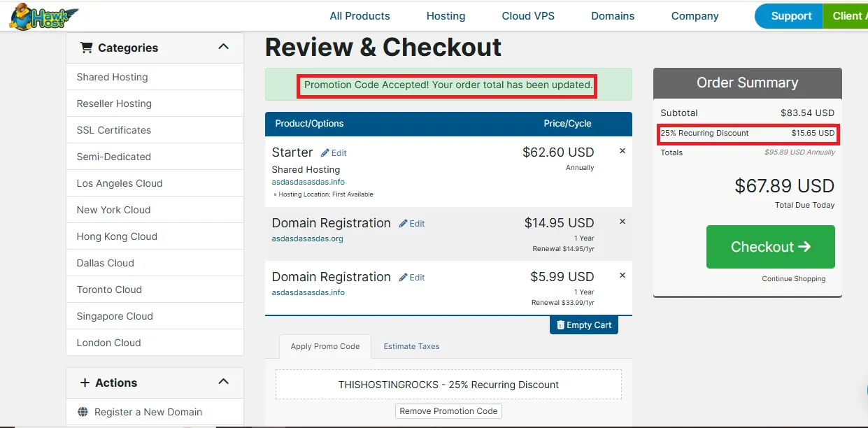Select Los Angeles Cloud category
Screen dimensions: 868x428
(x=155, y=183)
